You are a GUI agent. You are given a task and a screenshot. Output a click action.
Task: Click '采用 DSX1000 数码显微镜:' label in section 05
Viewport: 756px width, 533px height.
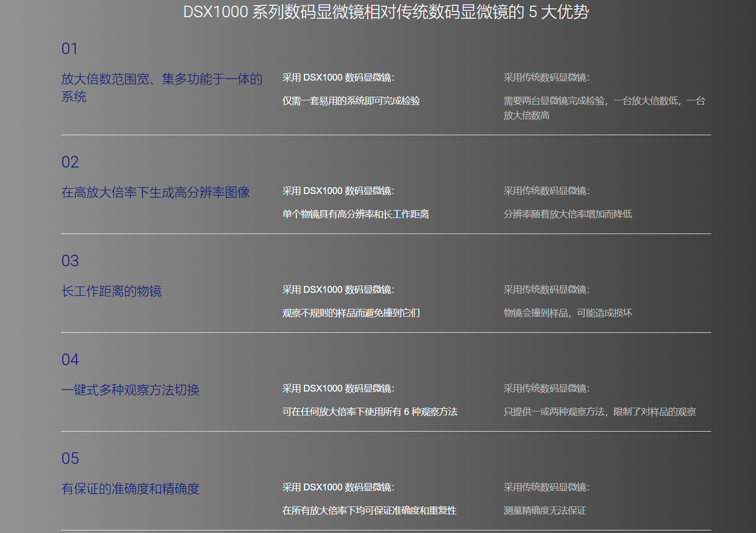(x=338, y=487)
